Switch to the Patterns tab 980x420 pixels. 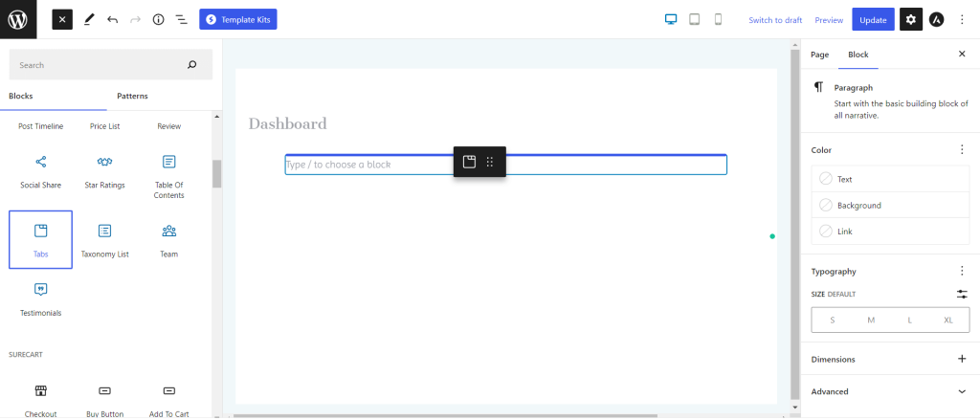coord(132,96)
